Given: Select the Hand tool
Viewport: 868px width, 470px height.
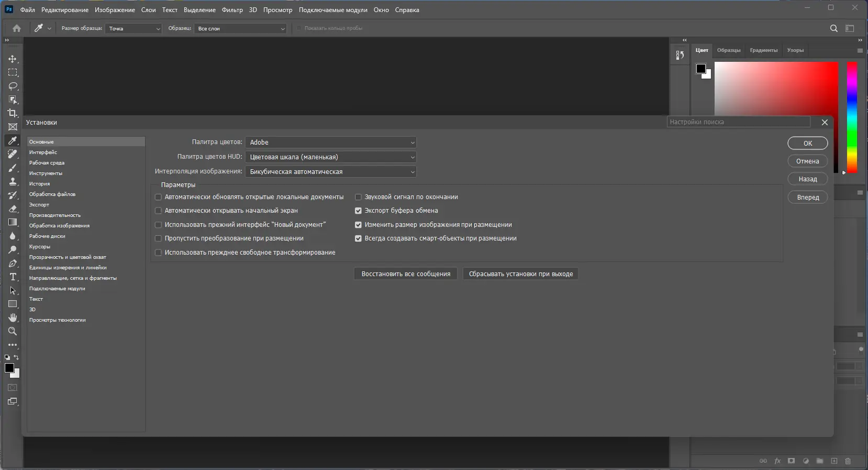Looking at the screenshot, I should coord(13,318).
